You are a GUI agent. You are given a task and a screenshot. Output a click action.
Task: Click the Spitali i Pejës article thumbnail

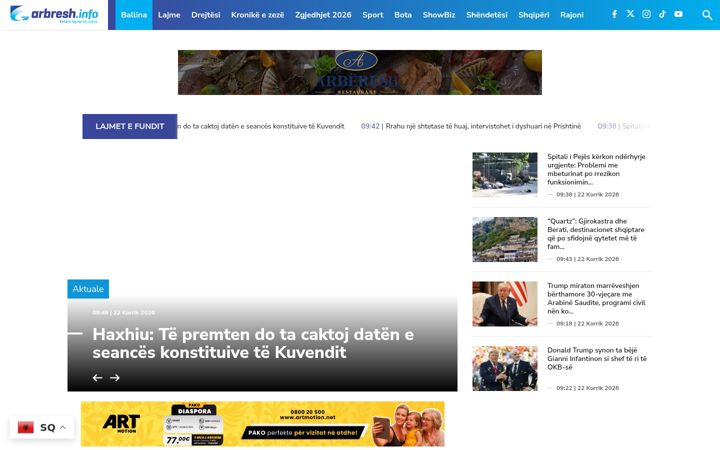[505, 174]
